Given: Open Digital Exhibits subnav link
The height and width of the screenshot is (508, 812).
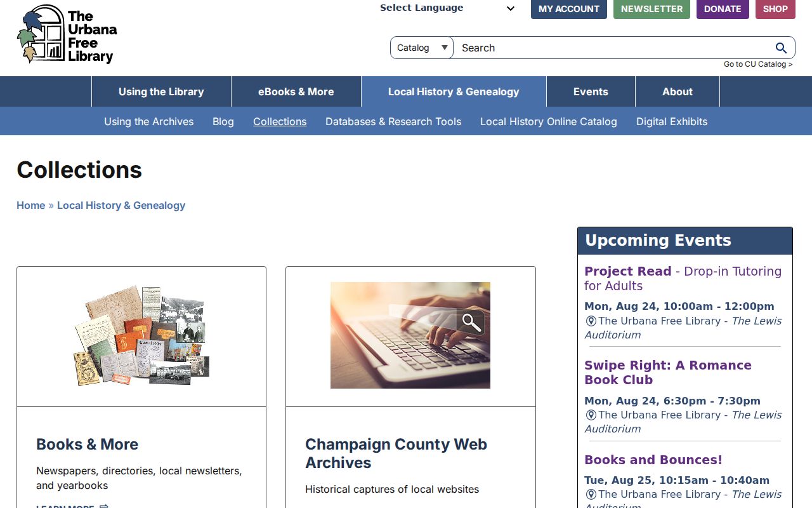Looking at the screenshot, I should 672,121.
